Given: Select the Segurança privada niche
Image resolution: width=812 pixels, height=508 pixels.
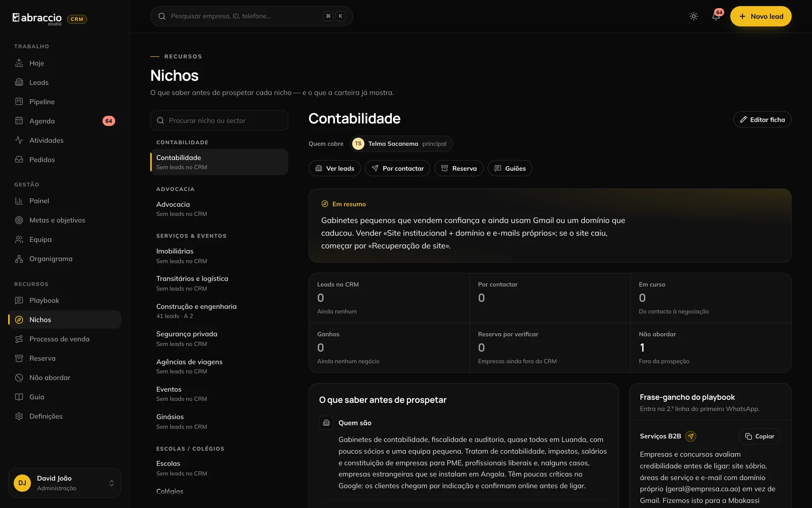Looking at the screenshot, I should 219,338.
